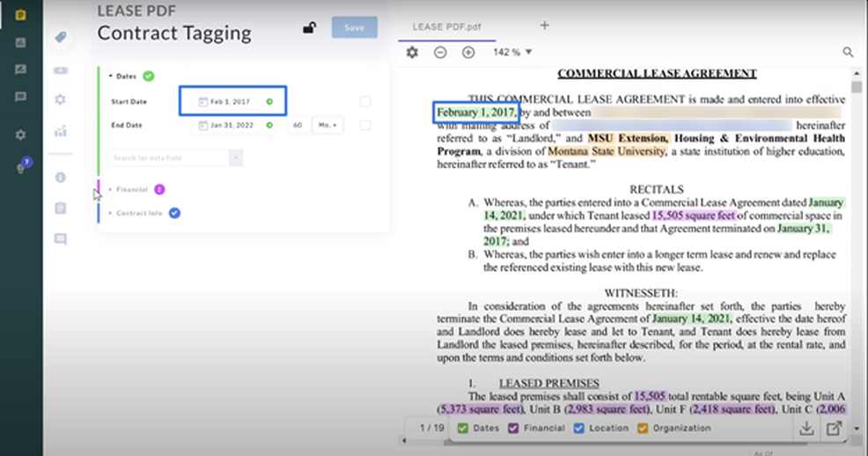The height and width of the screenshot is (456, 868).
Task: Switch to the LEASE PDF.pdf tab
Action: [x=447, y=27]
